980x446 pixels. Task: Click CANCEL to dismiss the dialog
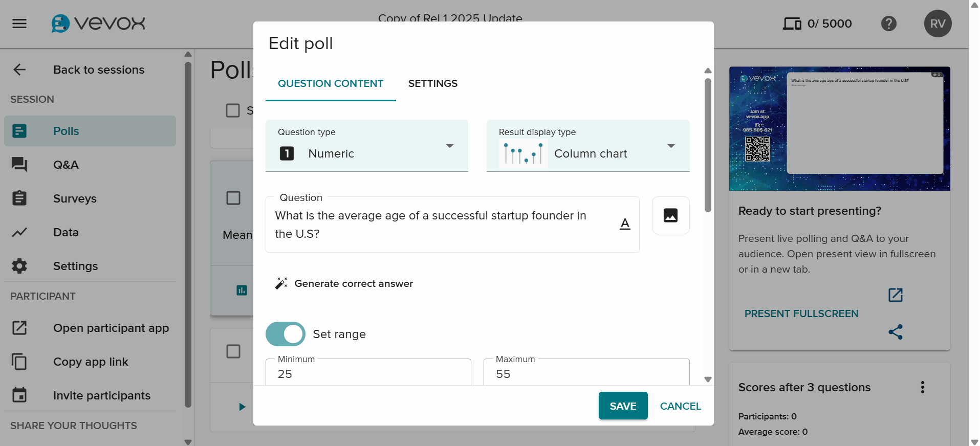(680, 406)
